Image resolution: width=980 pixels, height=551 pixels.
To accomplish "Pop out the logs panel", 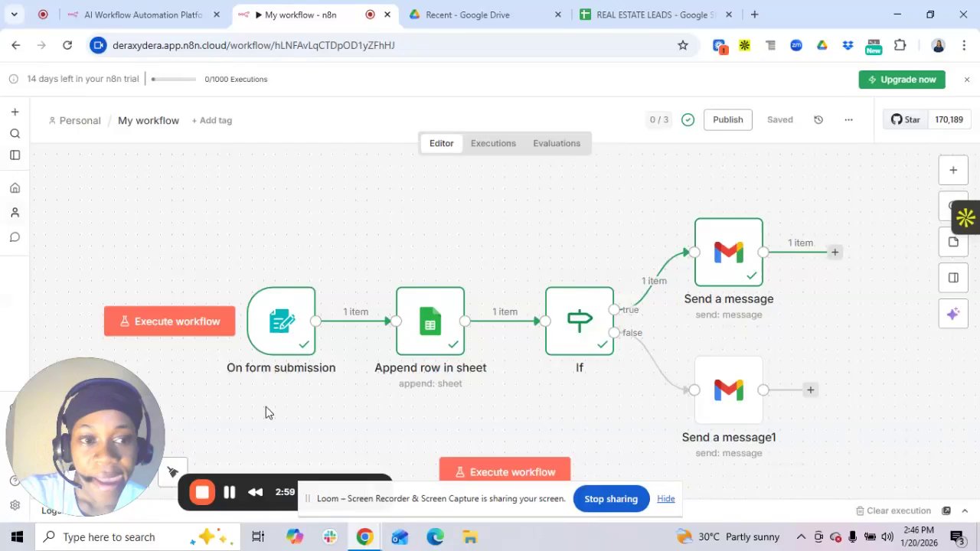I will pos(946,510).
